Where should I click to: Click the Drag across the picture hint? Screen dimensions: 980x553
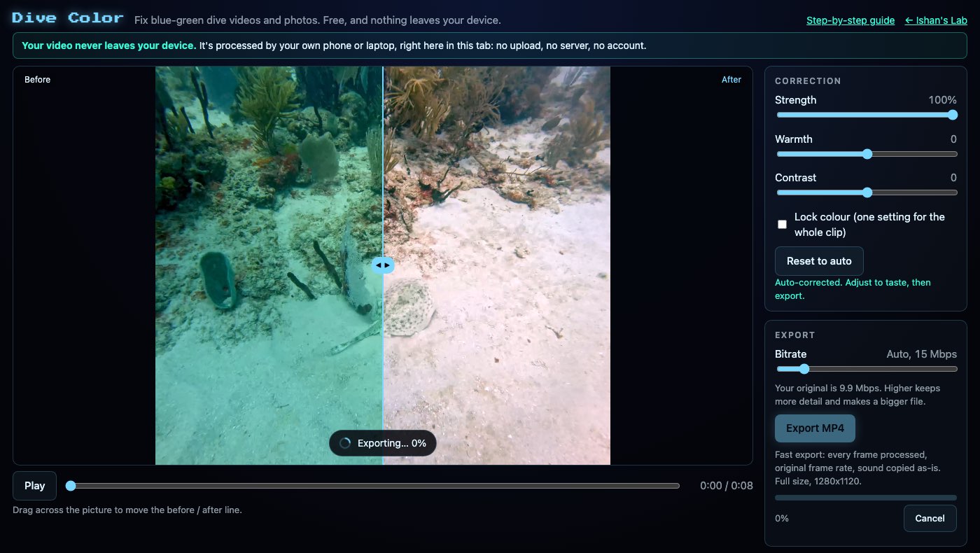(x=127, y=510)
